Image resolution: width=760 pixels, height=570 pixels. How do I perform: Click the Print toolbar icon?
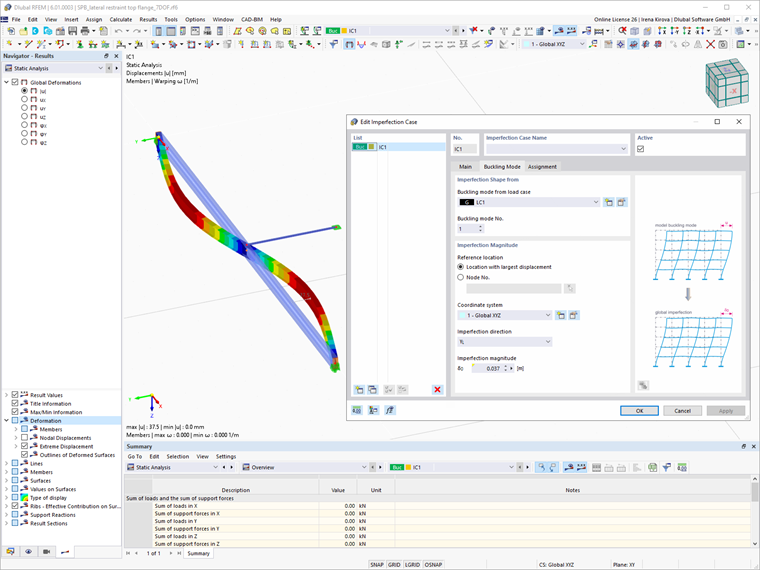85,31
